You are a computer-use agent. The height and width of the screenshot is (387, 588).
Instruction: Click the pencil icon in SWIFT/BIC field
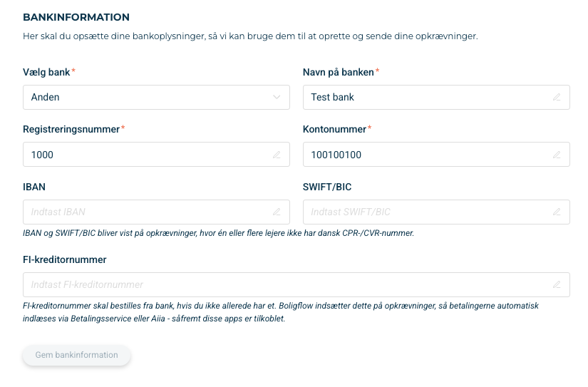(557, 212)
